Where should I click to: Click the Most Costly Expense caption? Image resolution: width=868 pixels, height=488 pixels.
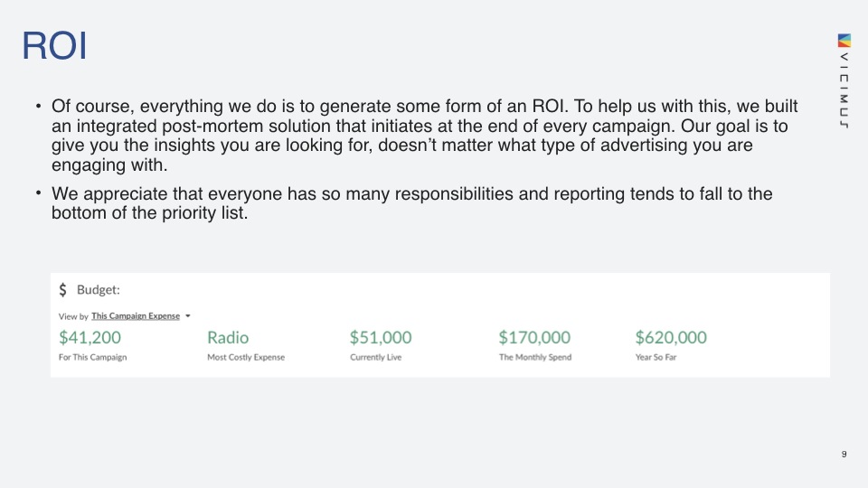tap(246, 358)
